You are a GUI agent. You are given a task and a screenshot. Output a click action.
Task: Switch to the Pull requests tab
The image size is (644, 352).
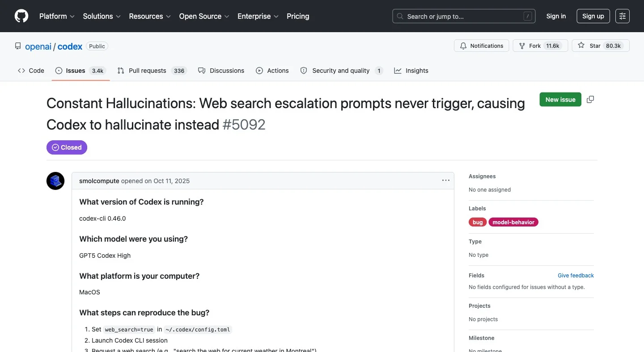[x=152, y=71]
